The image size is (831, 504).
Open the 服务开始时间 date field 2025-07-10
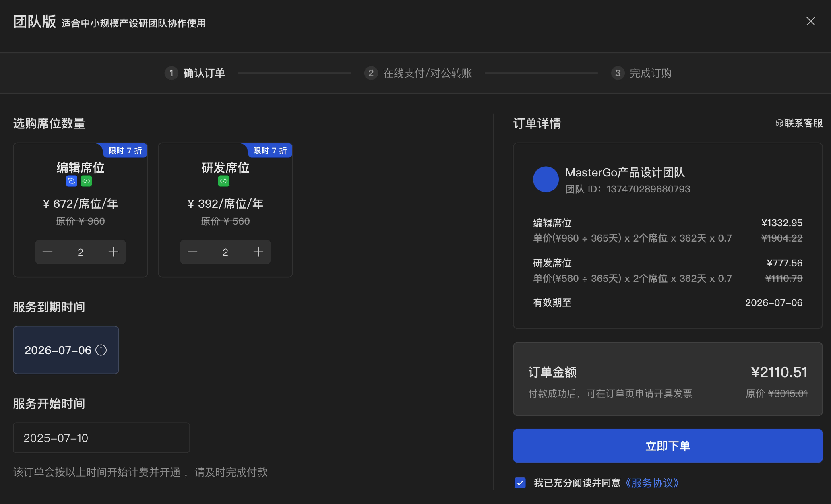click(101, 438)
